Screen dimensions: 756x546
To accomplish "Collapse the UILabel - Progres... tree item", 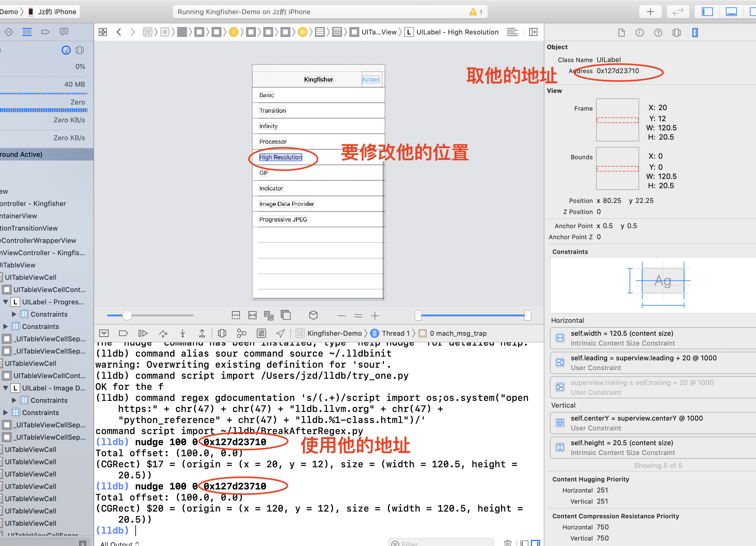I will click(x=6, y=302).
